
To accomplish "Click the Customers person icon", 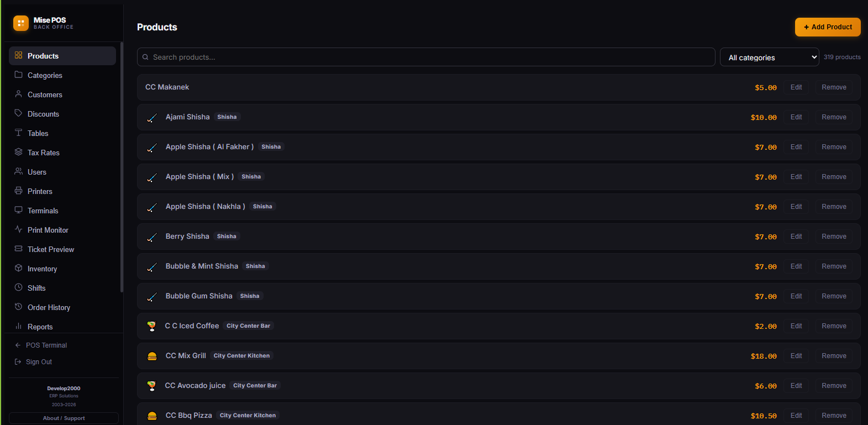I will 18,94.
